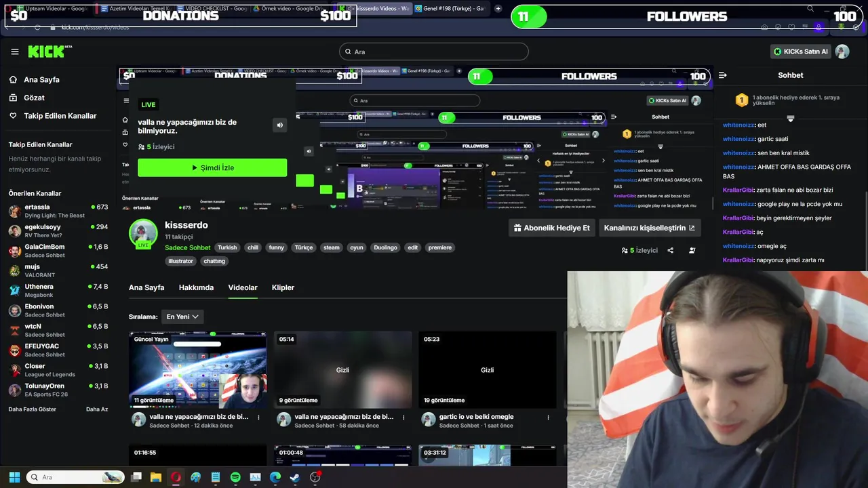This screenshot has width=868, height=488.
Task: Switch to Genel #198 (Türkçe) browser tab
Action: [451, 9]
